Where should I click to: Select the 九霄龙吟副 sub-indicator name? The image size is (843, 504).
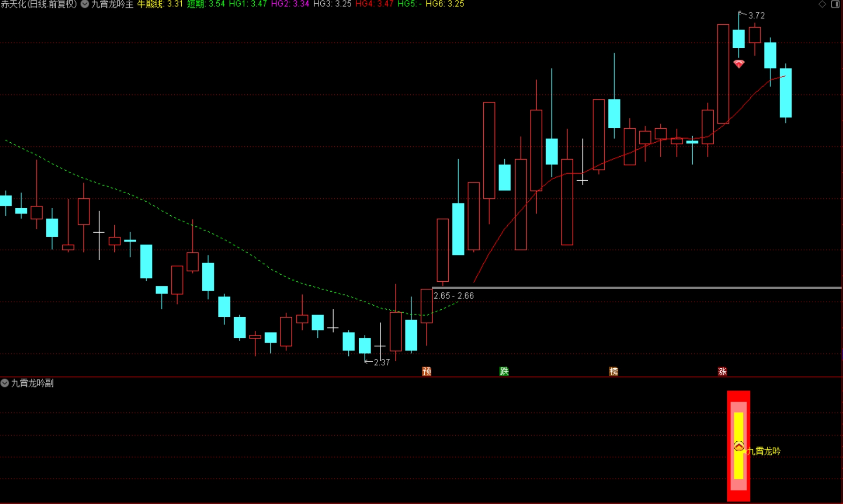pyautogui.click(x=32, y=383)
